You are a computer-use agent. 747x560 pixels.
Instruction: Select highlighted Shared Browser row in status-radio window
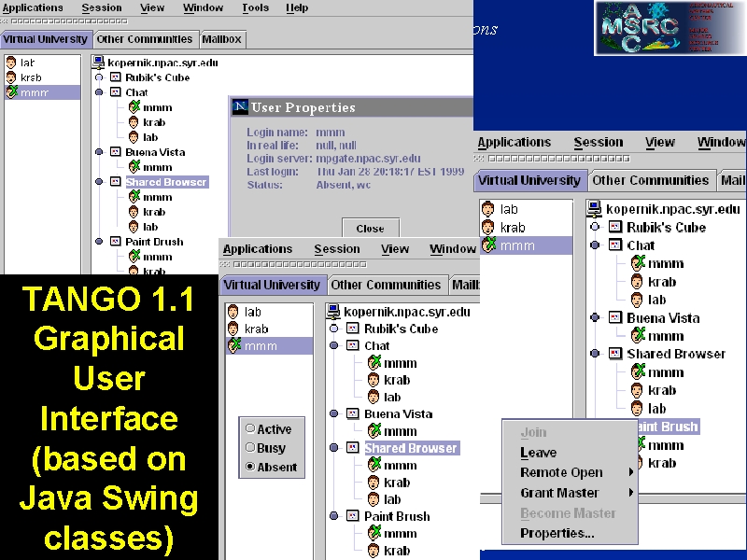[411, 448]
